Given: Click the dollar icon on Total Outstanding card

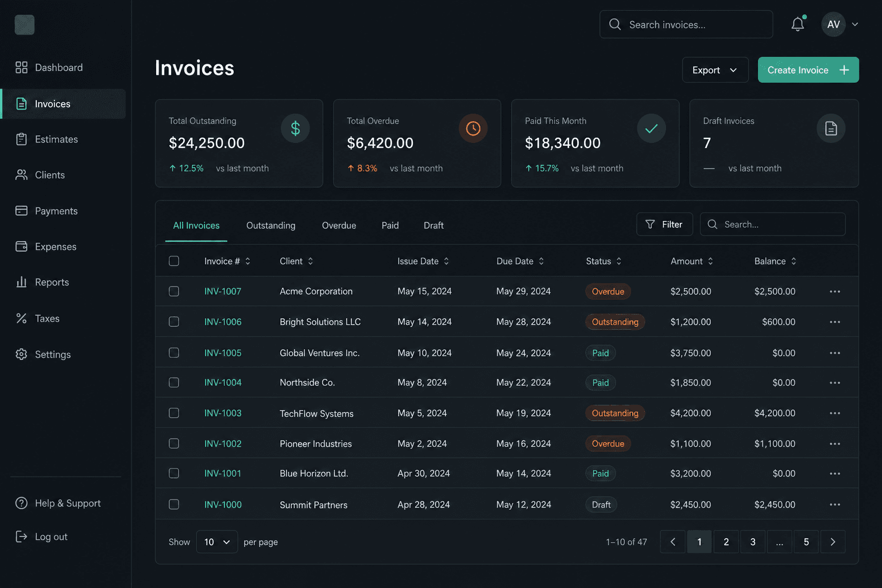Looking at the screenshot, I should 295,128.
